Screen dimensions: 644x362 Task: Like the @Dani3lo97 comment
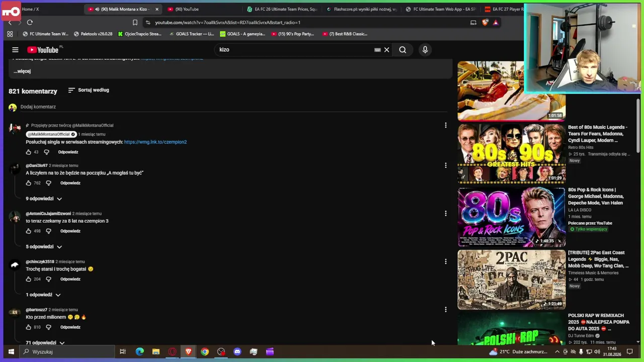[x=29, y=183]
